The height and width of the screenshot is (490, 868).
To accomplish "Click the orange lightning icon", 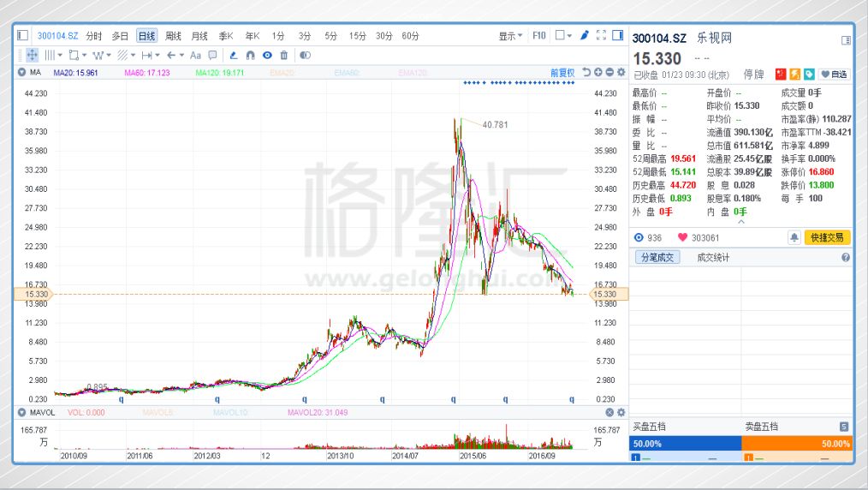I will click(795, 75).
